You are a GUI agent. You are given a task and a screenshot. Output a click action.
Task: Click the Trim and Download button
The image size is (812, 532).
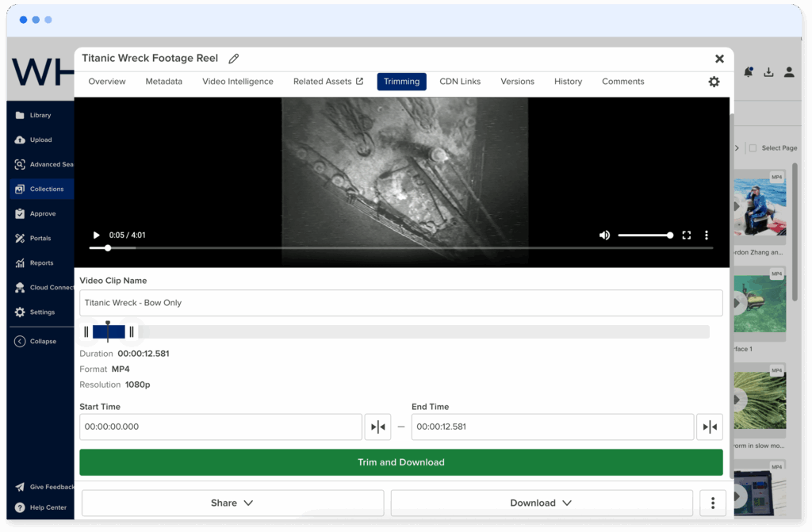[400, 462]
